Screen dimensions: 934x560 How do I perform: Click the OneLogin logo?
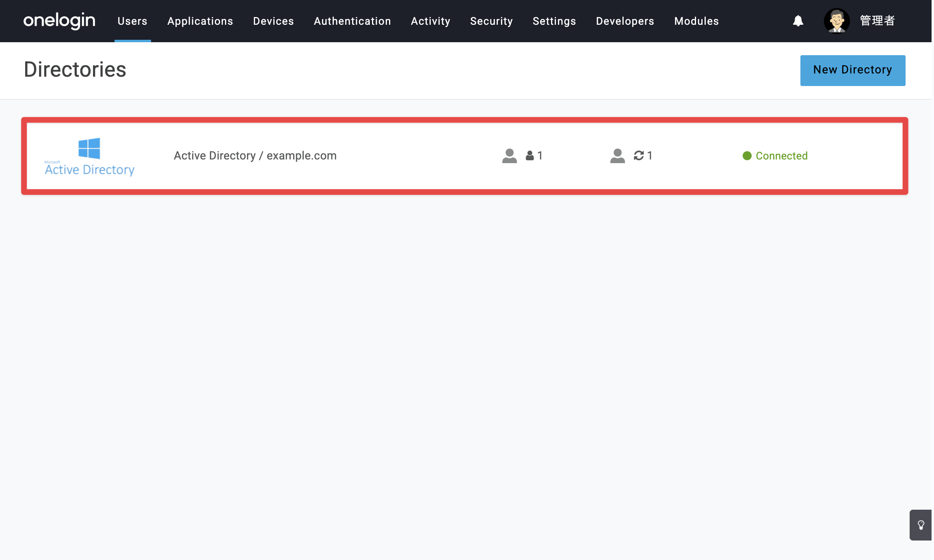coord(59,21)
